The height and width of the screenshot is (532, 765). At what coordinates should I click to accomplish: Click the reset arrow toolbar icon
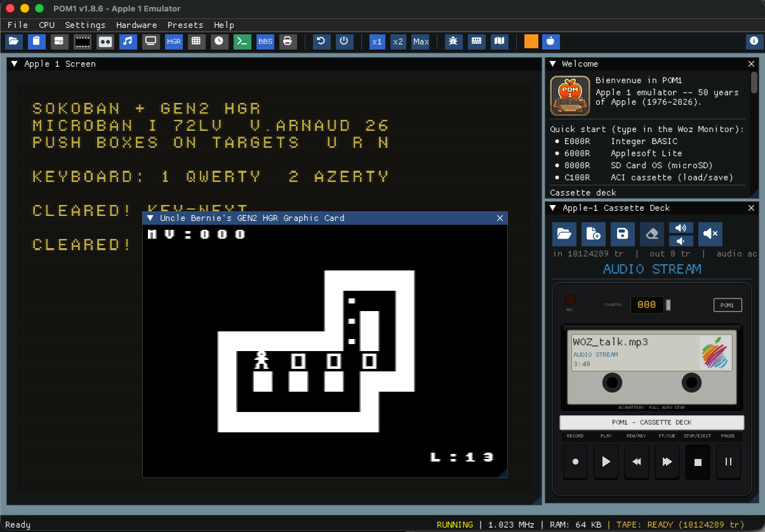(x=321, y=41)
